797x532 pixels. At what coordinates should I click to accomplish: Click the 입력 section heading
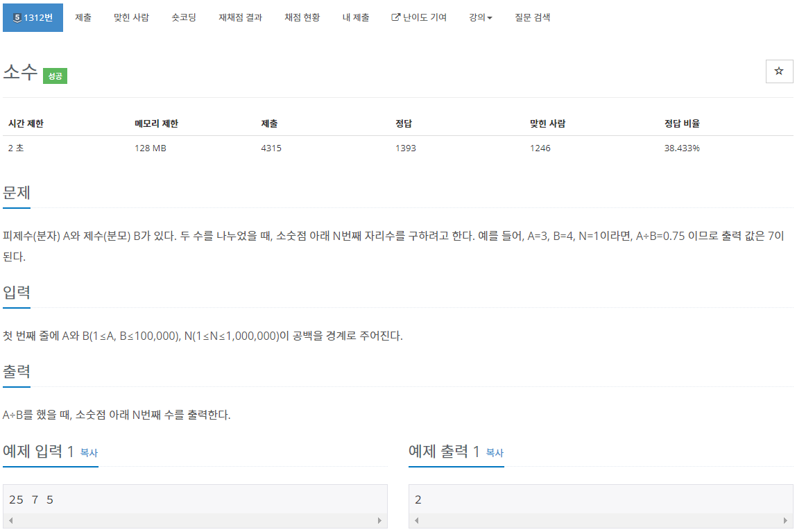point(17,293)
